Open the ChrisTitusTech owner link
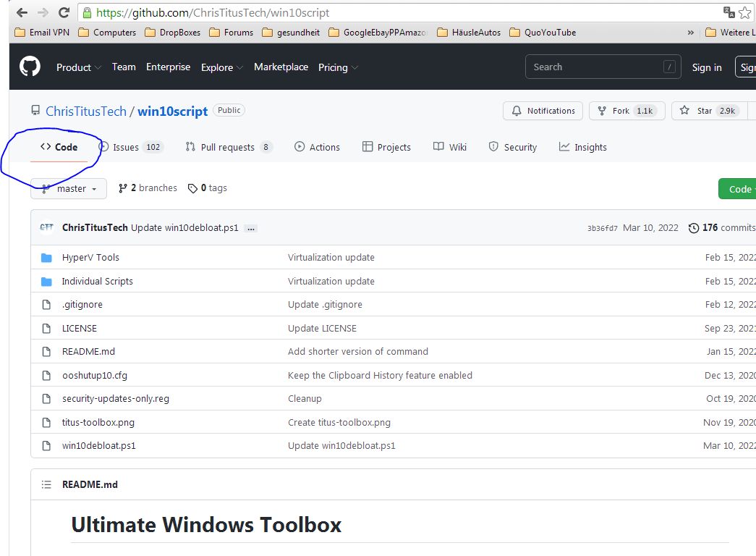 point(86,111)
